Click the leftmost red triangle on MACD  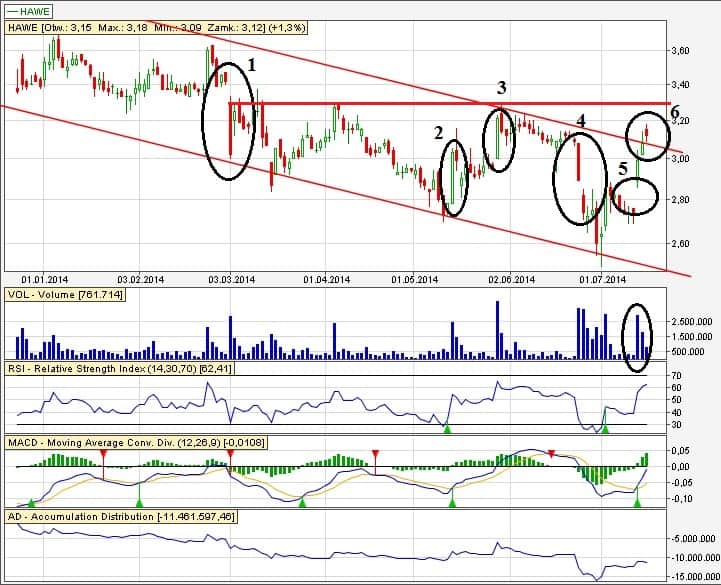(103, 454)
